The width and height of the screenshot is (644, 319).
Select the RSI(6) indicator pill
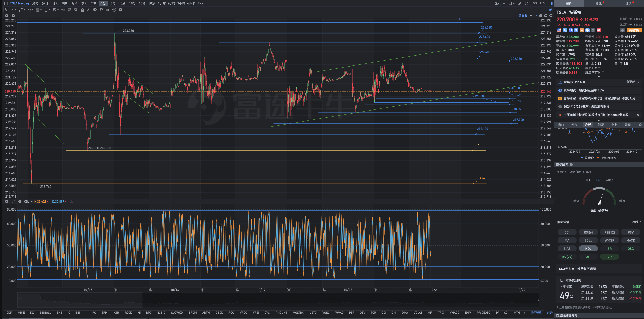point(588,232)
